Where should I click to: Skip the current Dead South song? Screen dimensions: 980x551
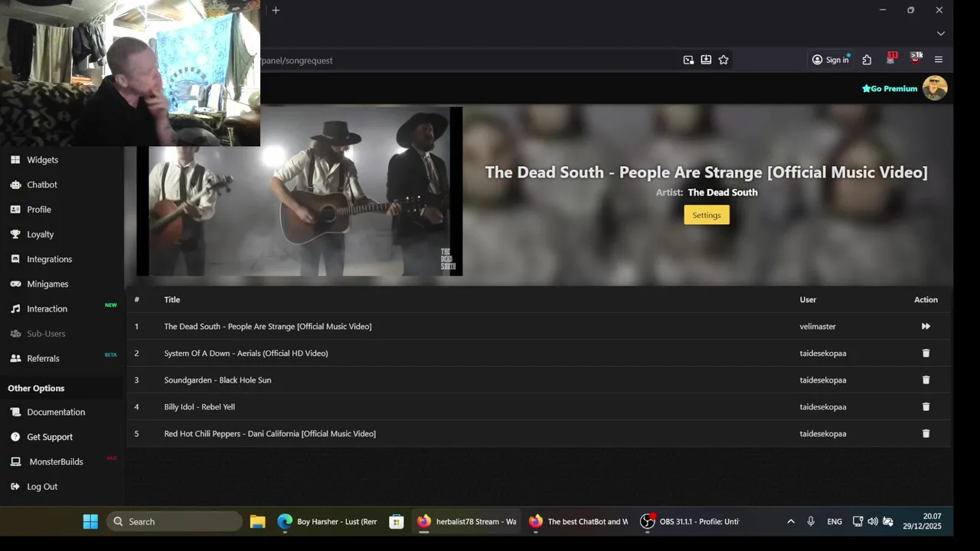point(926,326)
